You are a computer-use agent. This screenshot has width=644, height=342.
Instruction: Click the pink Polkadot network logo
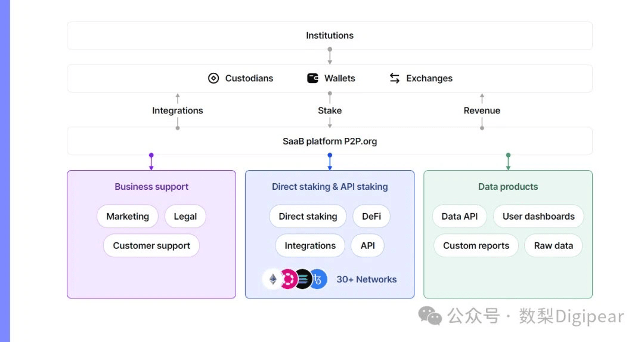[289, 279]
